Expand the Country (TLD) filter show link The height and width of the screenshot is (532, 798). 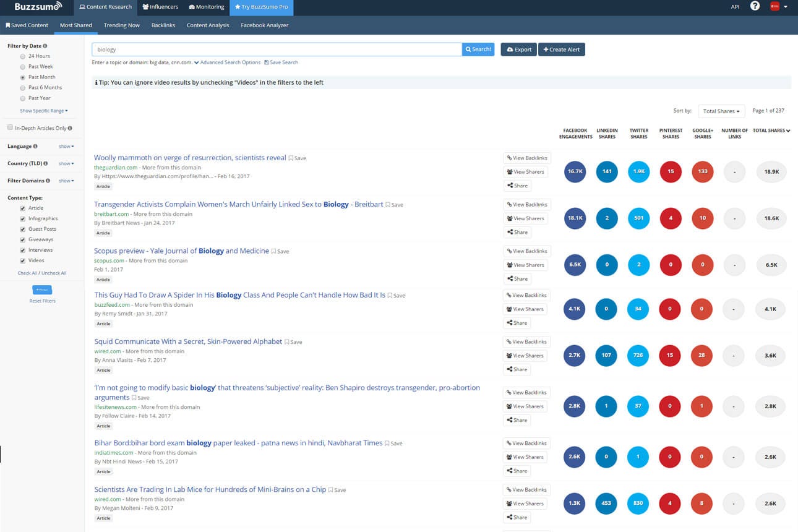pyautogui.click(x=66, y=164)
